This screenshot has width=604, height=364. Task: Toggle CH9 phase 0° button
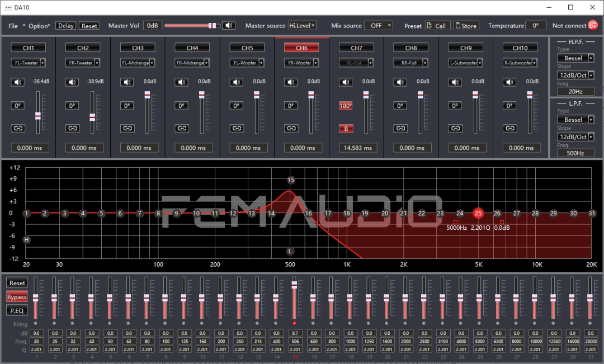[455, 106]
